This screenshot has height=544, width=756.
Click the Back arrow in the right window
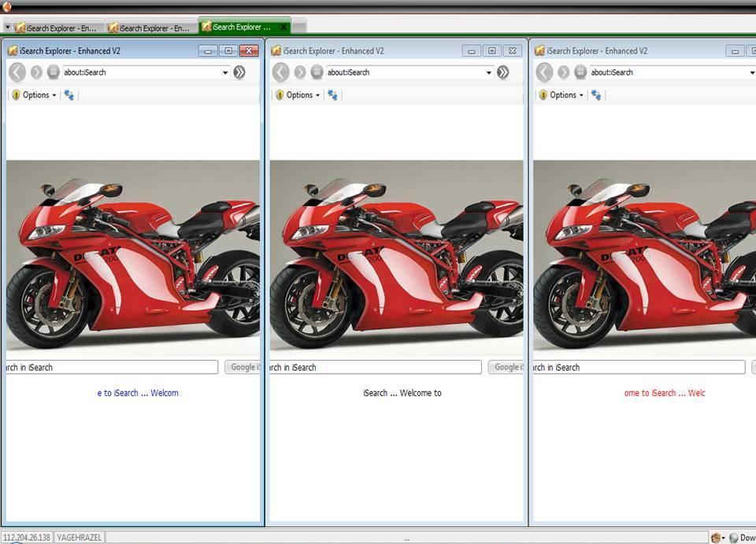click(x=544, y=72)
